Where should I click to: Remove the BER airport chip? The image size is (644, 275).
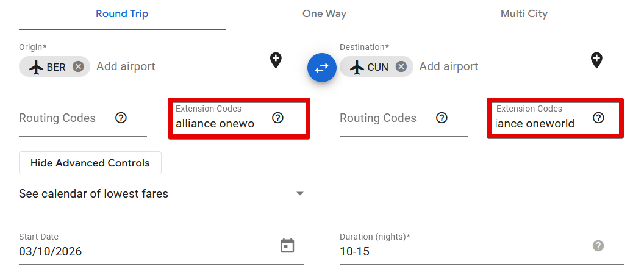click(x=78, y=67)
